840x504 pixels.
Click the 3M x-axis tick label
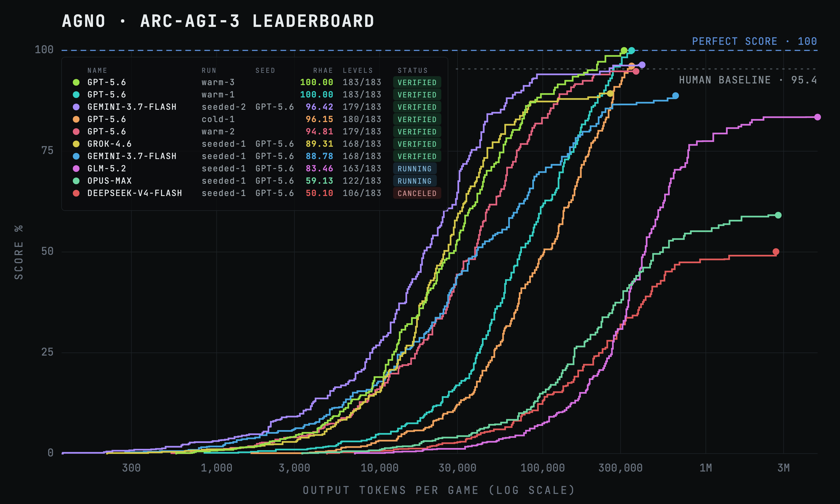pyautogui.click(x=784, y=468)
